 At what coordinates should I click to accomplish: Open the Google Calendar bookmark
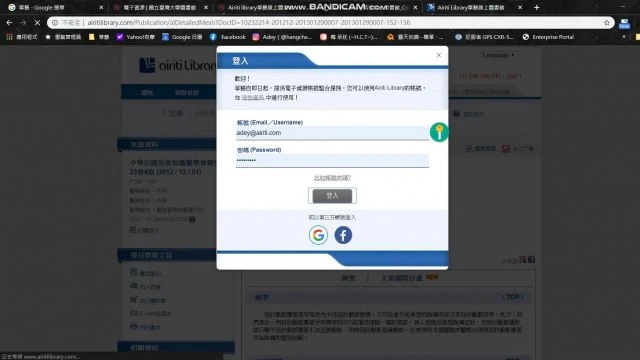(x=182, y=37)
